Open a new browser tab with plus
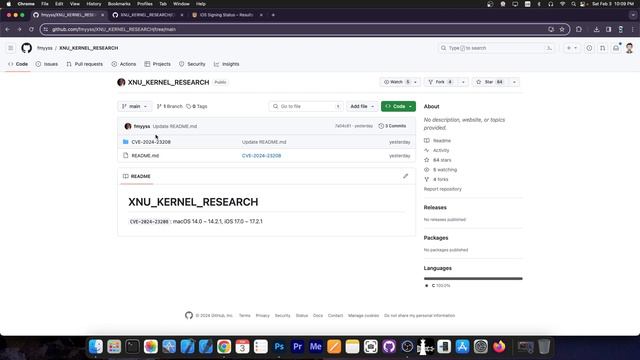This screenshot has height=360, width=640. 273,15
